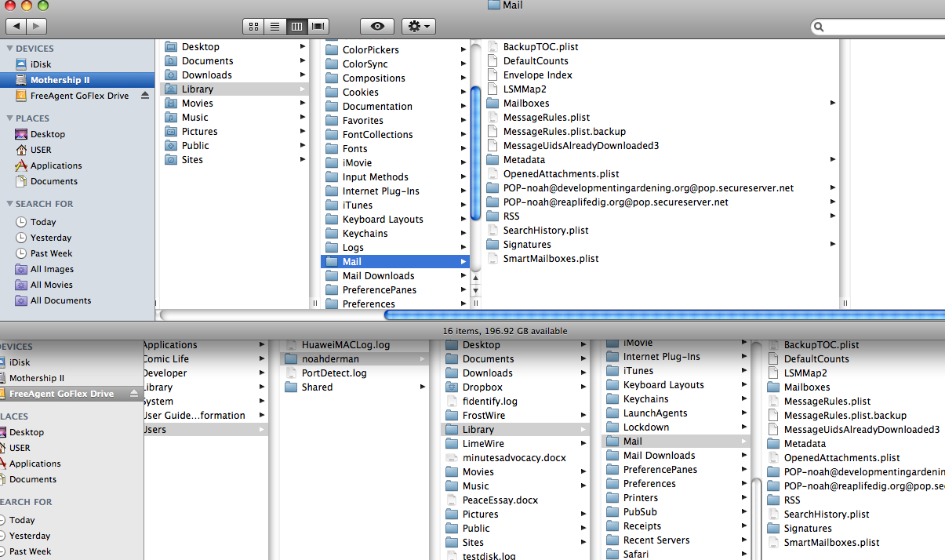
Task: Switch upper Finder window to list view
Action: 275,27
